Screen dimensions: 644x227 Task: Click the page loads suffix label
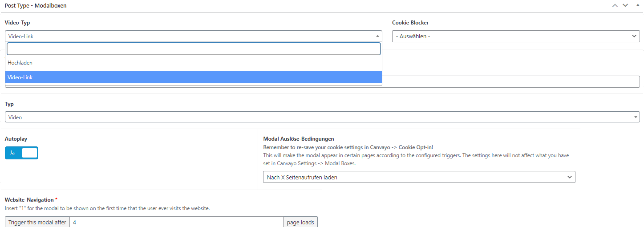tap(300, 222)
